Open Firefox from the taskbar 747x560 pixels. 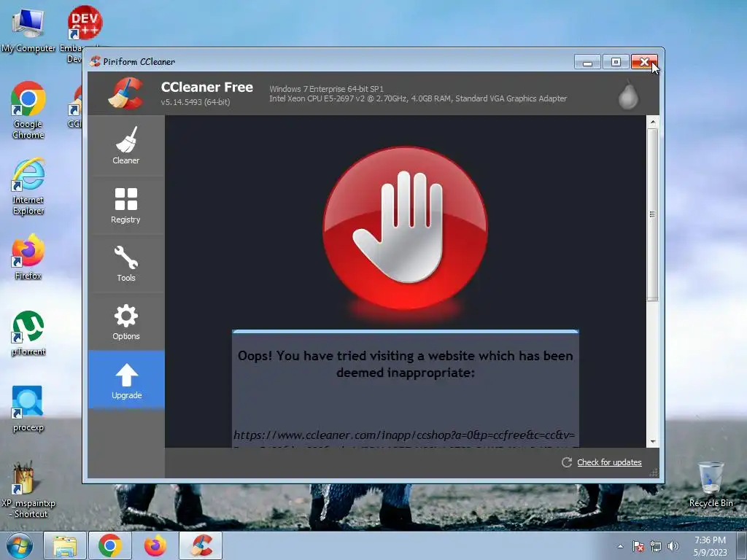[x=155, y=545]
